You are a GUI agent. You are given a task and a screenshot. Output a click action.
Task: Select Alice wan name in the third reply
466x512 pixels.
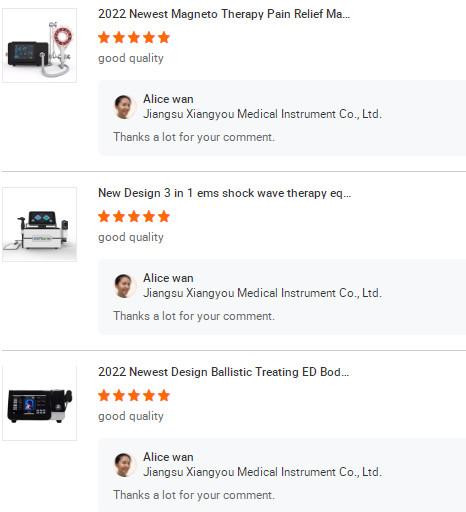(x=168, y=457)
